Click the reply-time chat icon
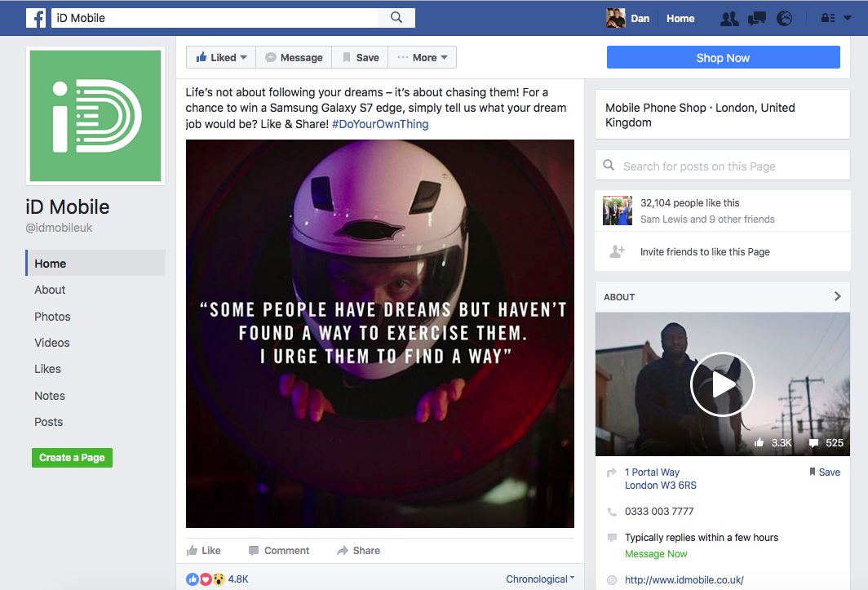The width and height of the screenshot is (868, 590). pos(612,538)
